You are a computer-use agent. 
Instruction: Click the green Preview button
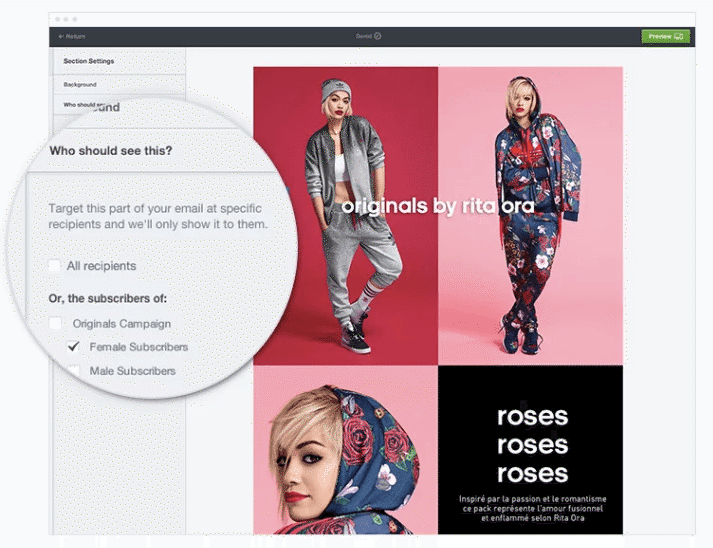665,36
